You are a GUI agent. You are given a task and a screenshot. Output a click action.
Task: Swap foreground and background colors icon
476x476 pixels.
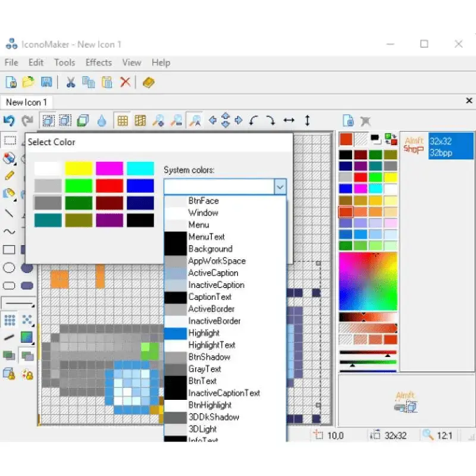tap(391, 139)
